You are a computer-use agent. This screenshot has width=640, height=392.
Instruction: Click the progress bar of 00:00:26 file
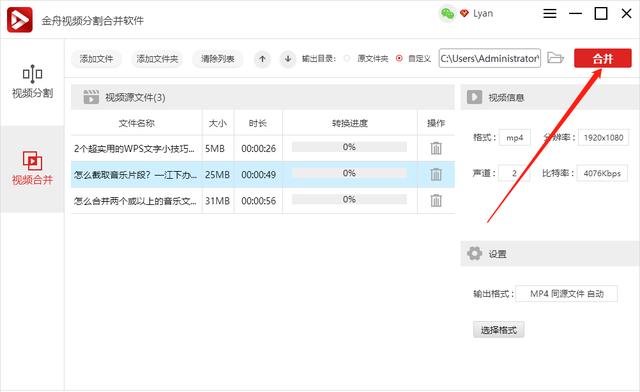pyautogui.click(x=349, y=147)
